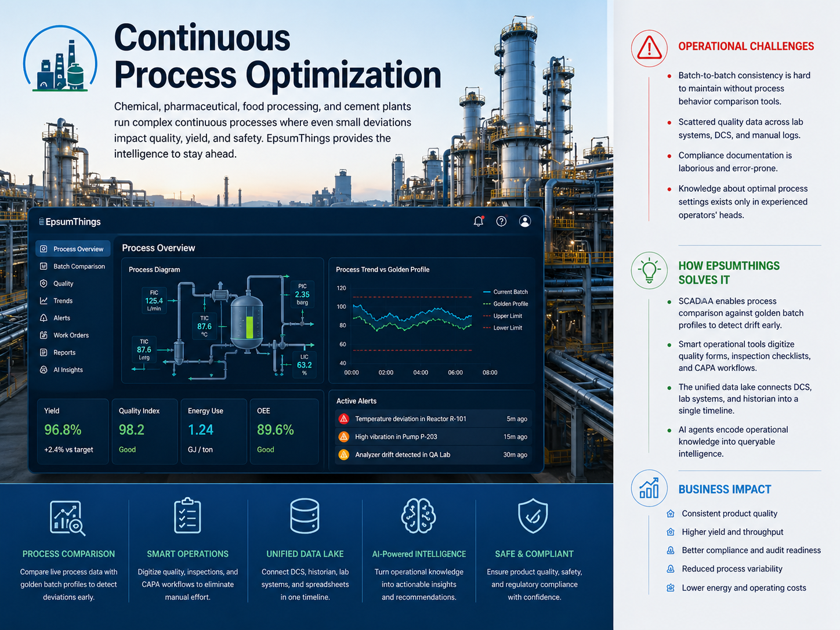Select Work Orders sidebar item
Image resolution: width=840 pixels, height=630 pixels.
point(73,335)
